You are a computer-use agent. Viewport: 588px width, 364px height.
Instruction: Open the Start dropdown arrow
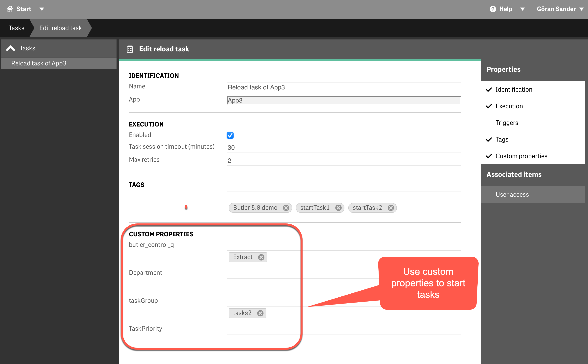point(42,9)
